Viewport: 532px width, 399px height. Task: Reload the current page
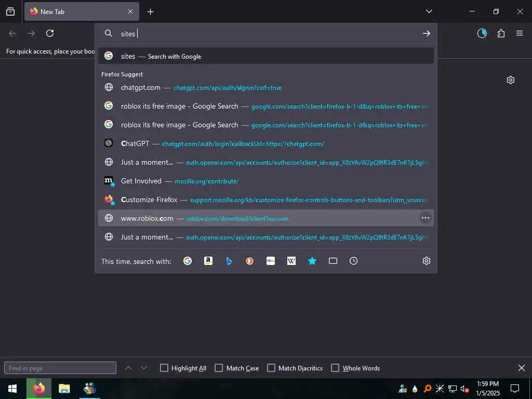(50, 33)
